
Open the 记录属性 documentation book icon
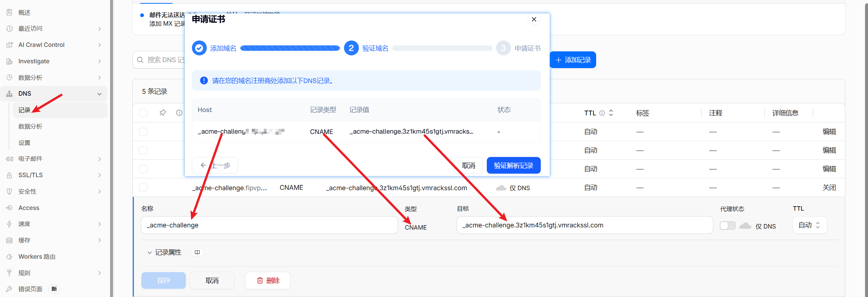point(197,252)
